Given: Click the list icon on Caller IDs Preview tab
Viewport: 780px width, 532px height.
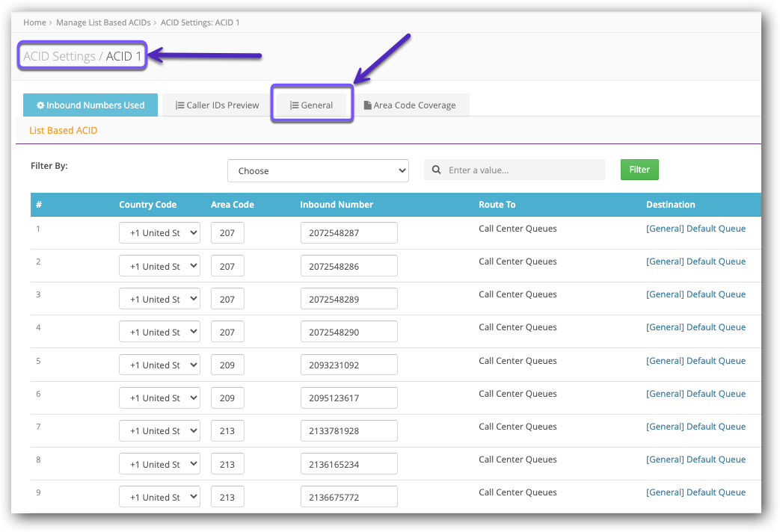Looking at the screenshot, I should pyautogui.click(x=179, y=105).
